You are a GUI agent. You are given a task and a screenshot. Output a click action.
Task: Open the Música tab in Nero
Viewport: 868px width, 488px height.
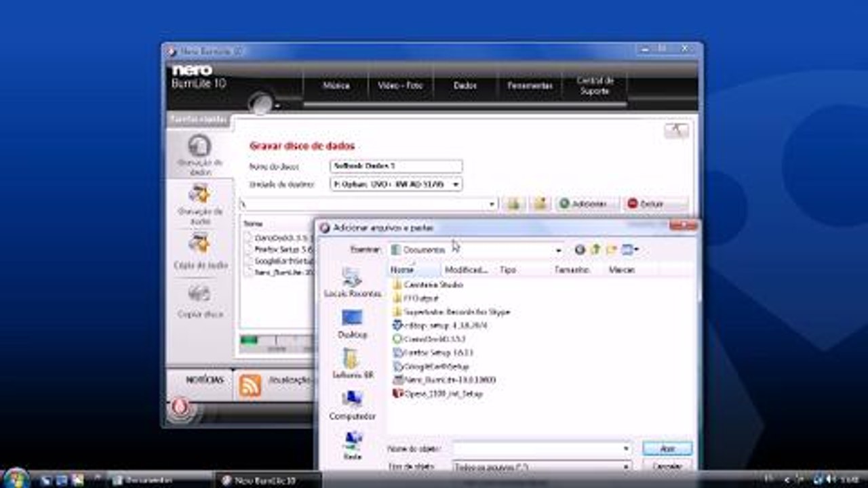click(x=336, y=86)
